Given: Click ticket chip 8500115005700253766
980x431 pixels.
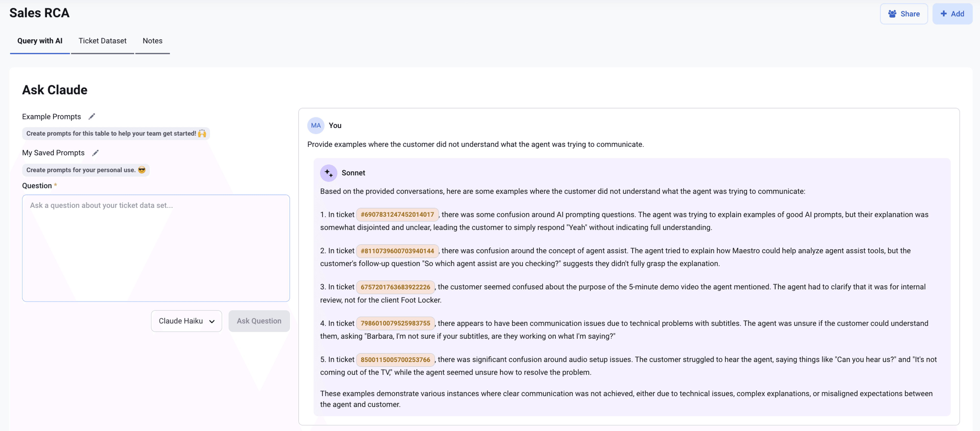Looking at the screenshot, I should pyautogui.click(x=395, y=359).
